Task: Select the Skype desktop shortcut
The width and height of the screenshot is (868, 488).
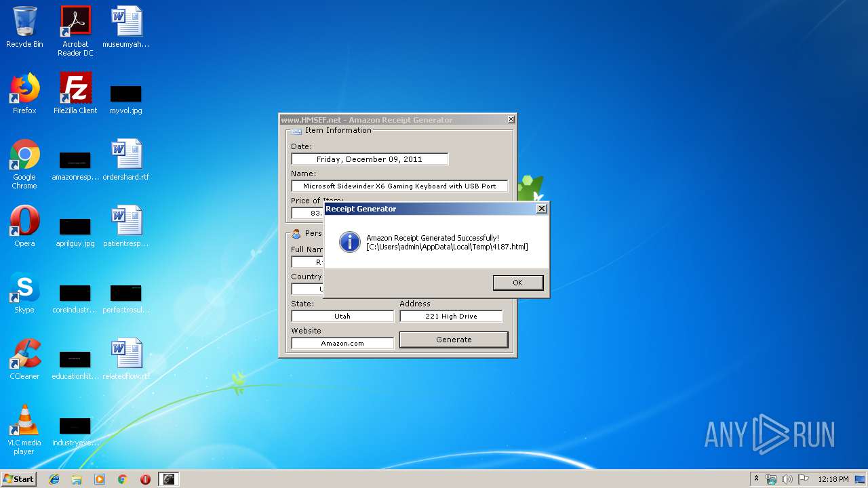Action: pos(24,293)
